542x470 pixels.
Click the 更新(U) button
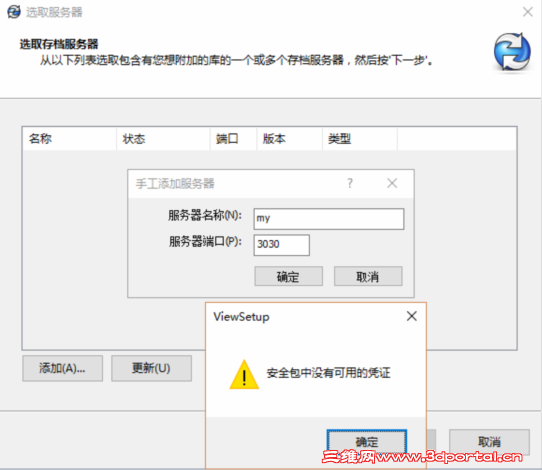click(151, 368)
